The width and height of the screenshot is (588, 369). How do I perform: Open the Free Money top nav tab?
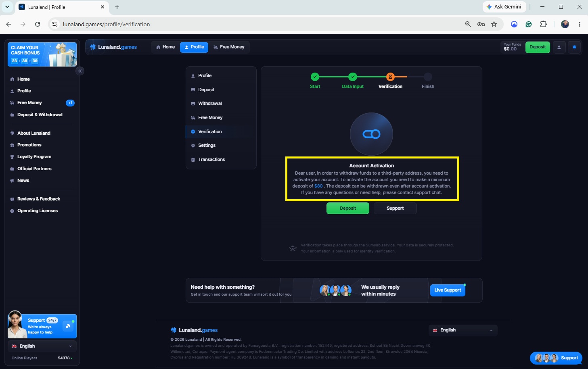coord(229,47)
